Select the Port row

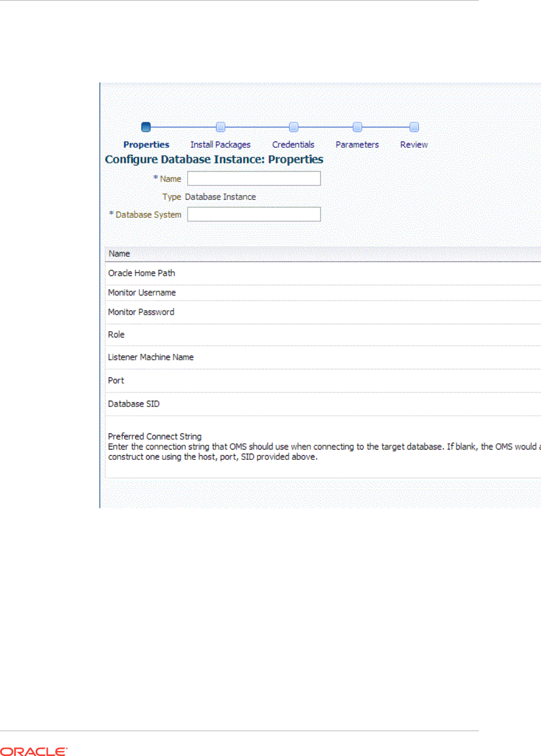(x=323, y=381)
